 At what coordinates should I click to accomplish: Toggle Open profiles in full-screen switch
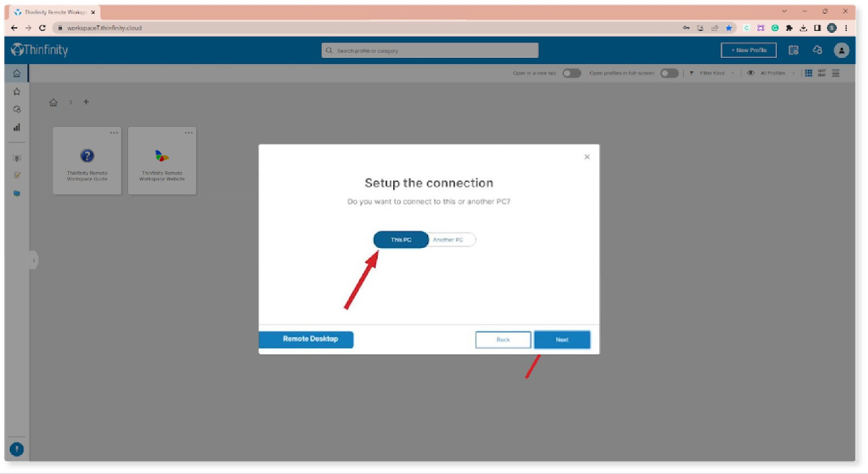point(669,73)
